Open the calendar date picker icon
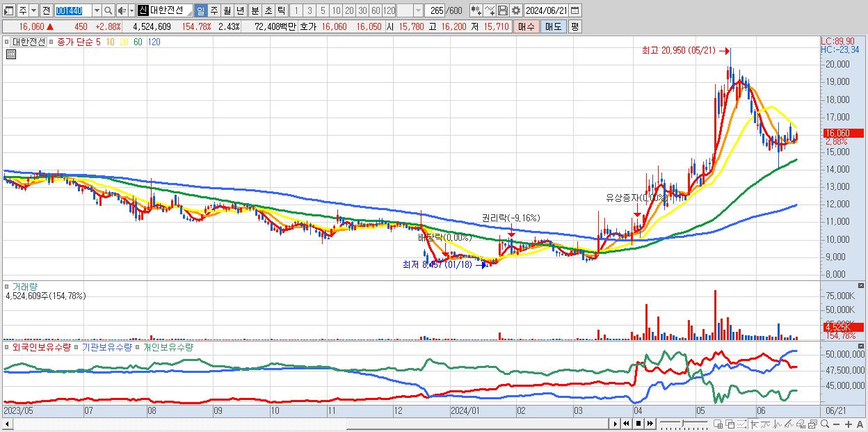Image resolution: width=868 pixels, height=432 pixels. pyautogui.click(x=575, y=10)
